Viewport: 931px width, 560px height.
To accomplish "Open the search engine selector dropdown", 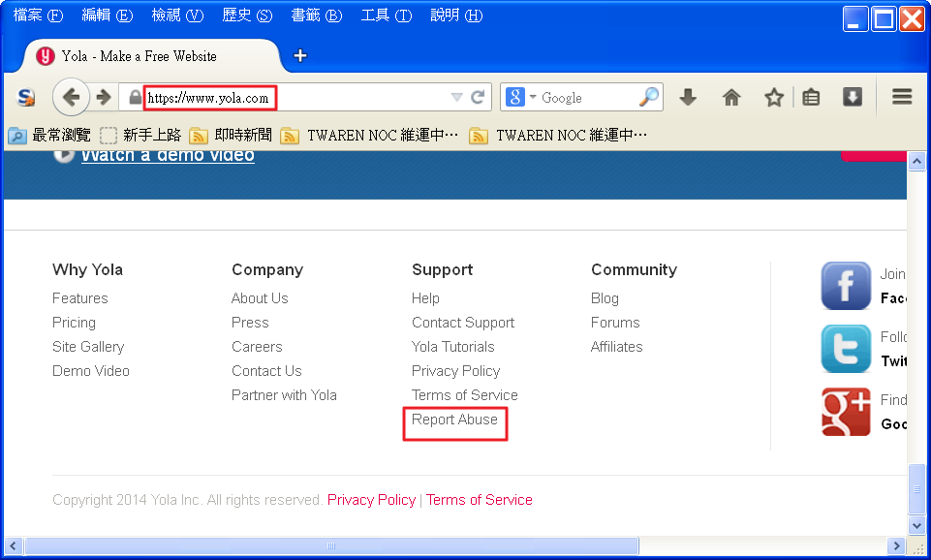I will [520, 97].
